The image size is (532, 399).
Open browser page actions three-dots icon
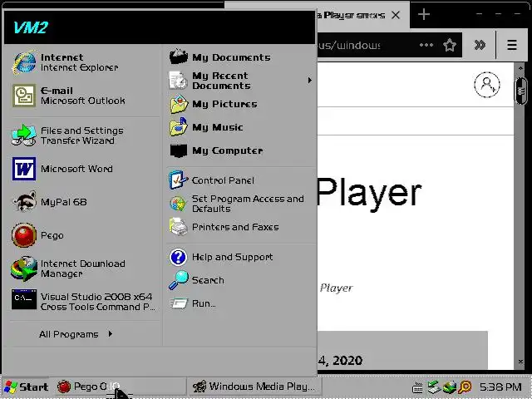pyautogui.click(x=426, y=45)
